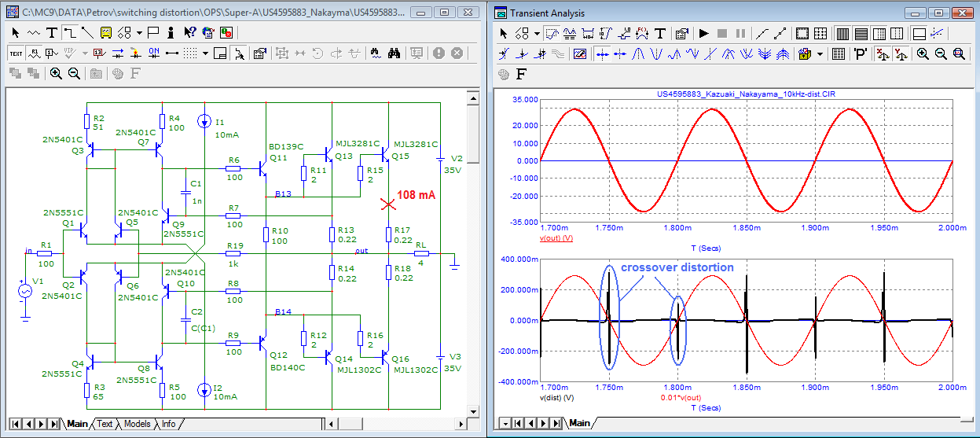Activate the text tool in schematic toolbar
Viewport: 980px width, 438px height.
[x=51, y=32]
